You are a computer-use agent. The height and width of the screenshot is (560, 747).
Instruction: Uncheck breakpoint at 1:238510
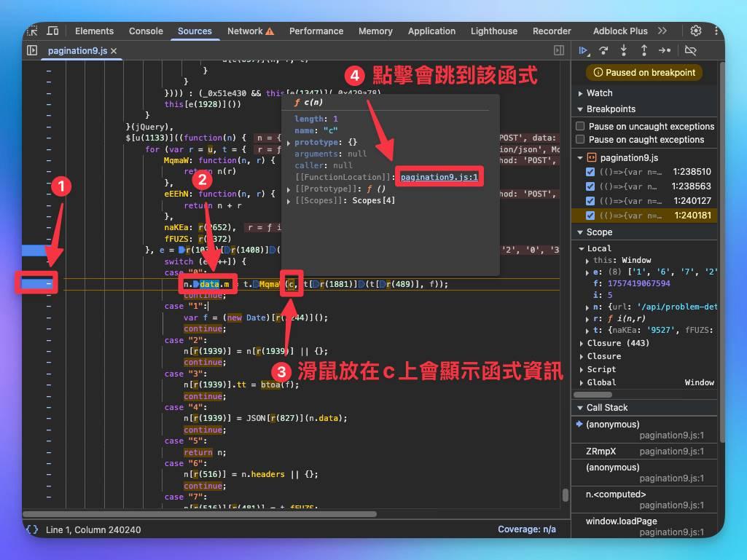point(590,171)
